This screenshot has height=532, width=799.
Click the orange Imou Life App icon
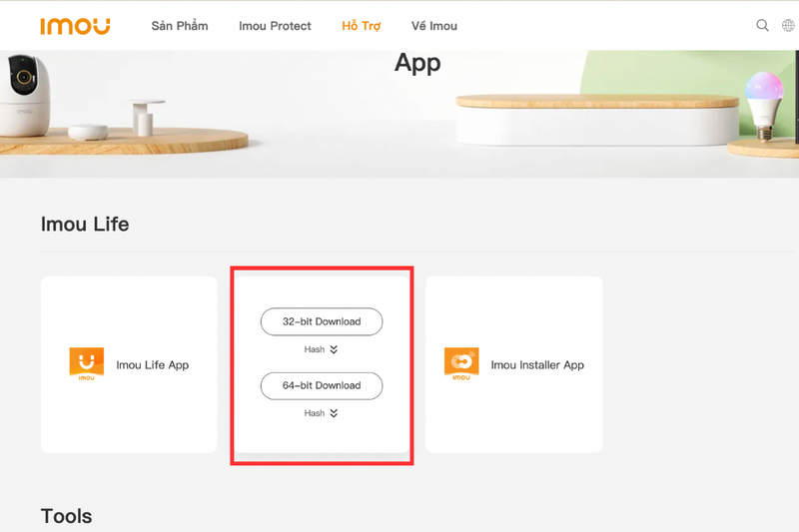click(x=87, y=364)
